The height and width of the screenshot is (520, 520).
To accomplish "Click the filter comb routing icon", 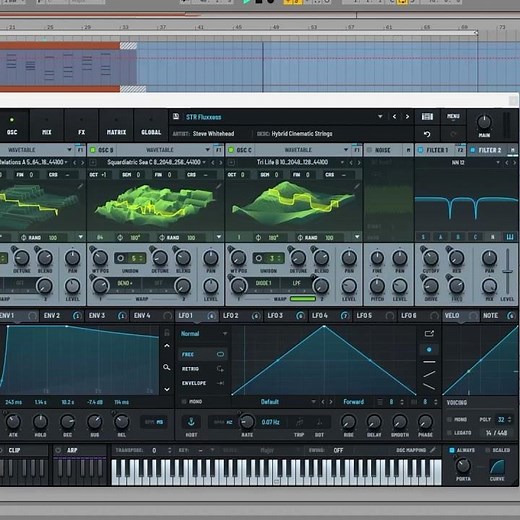I will 510,237.
